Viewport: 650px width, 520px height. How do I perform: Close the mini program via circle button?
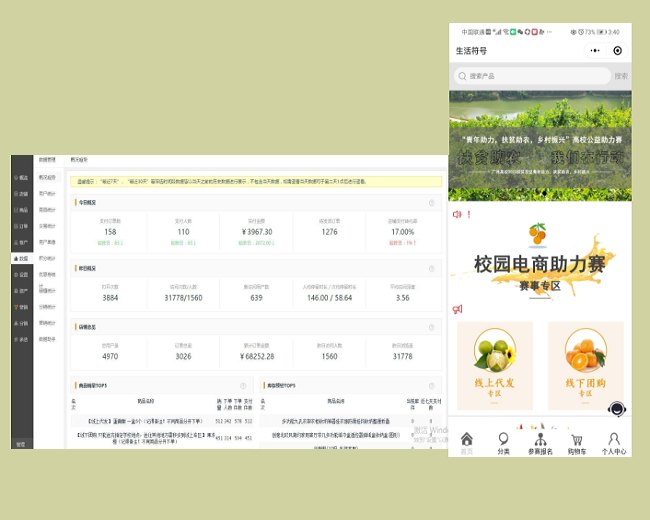617,51
